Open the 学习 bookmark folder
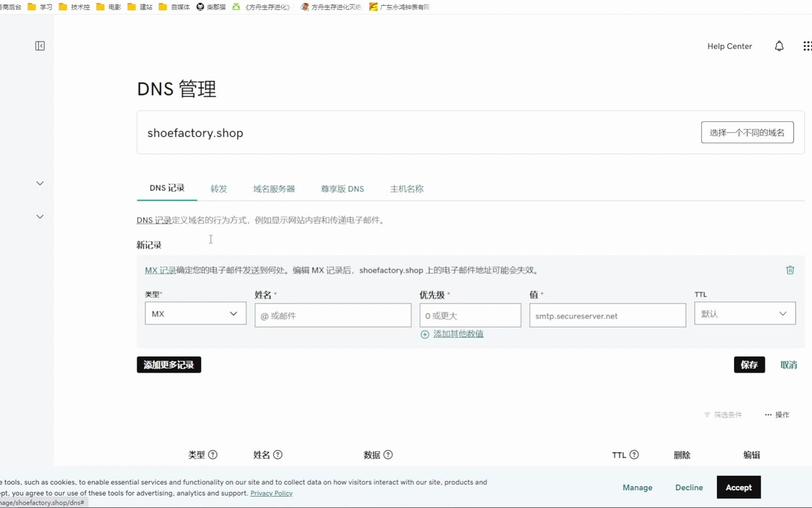The width and height of the screenshot is (812, 508). tap(40, 7)
